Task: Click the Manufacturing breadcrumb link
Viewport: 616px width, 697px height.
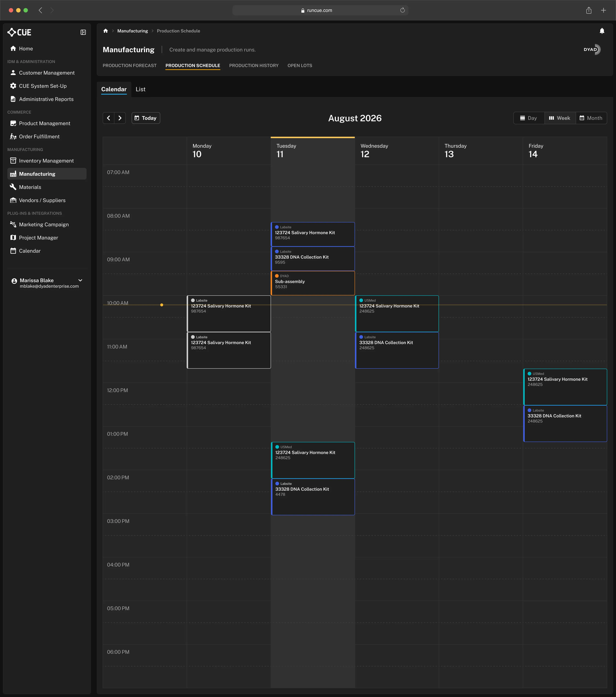Action: 133,31
